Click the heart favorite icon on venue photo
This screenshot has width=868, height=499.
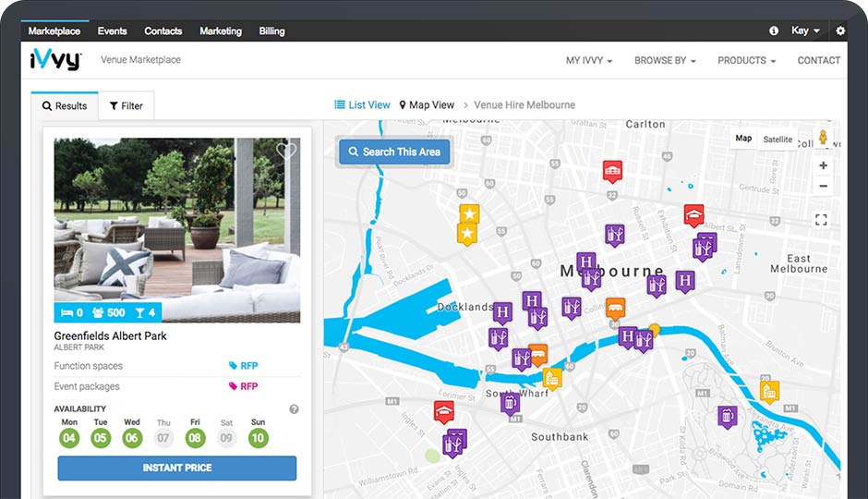(286, 152)
